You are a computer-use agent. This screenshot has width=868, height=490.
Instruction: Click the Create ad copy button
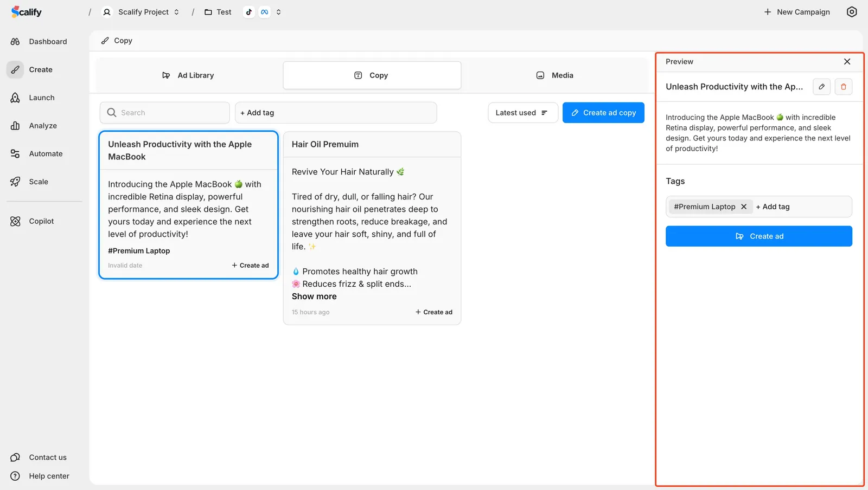click(x=603, y=113)
